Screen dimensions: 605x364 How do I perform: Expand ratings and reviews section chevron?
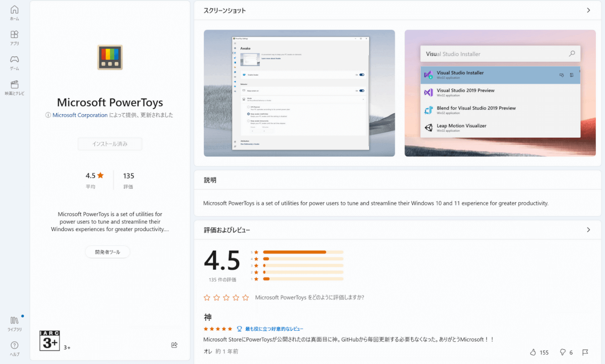588,230
